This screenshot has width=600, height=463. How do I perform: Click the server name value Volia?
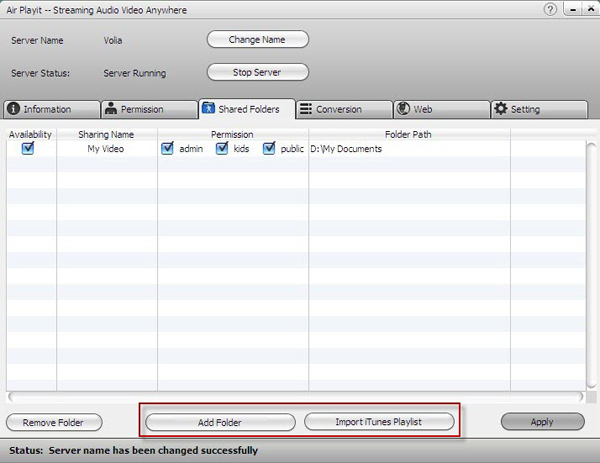tap(113, 40)
